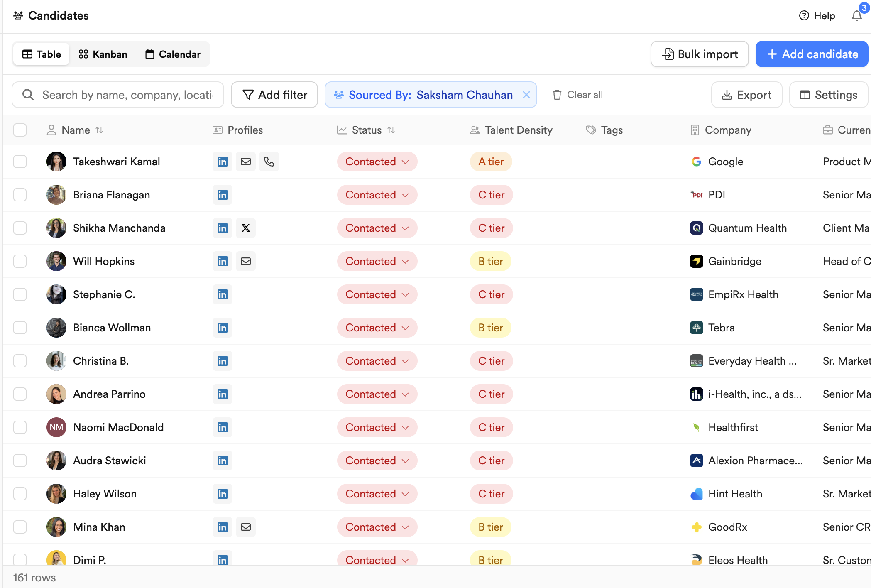871x588 pixels.
Task: Open status dropdown for Audra Stawicki
Action: click(x=377, y=461)
